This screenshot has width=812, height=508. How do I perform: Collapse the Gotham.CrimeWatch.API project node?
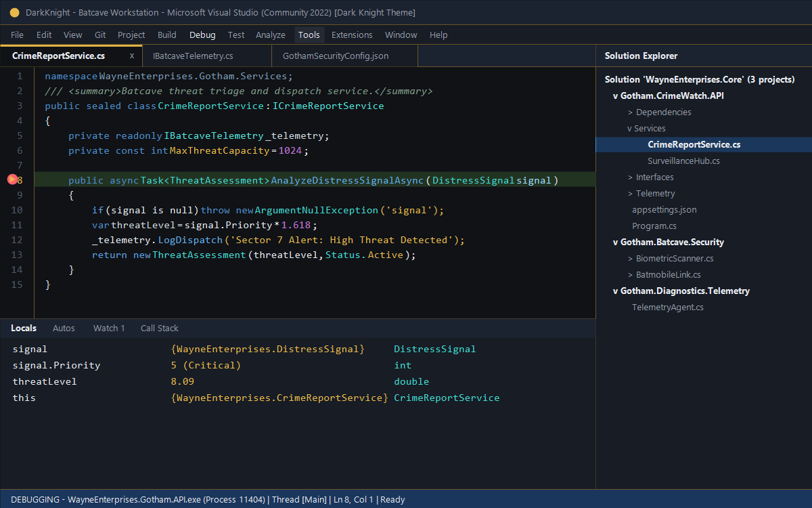(x=616, y=96)
